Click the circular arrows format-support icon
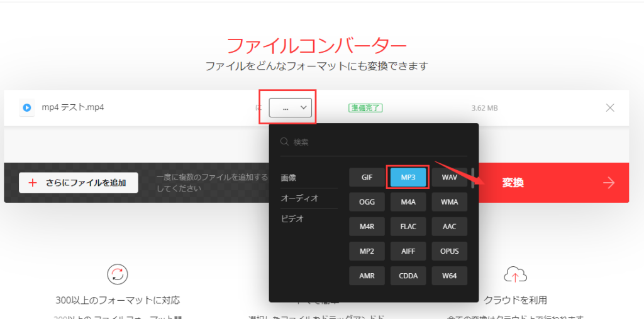Image resolution: width=644 pixels, height=319 pixels. tap(116, 274)
